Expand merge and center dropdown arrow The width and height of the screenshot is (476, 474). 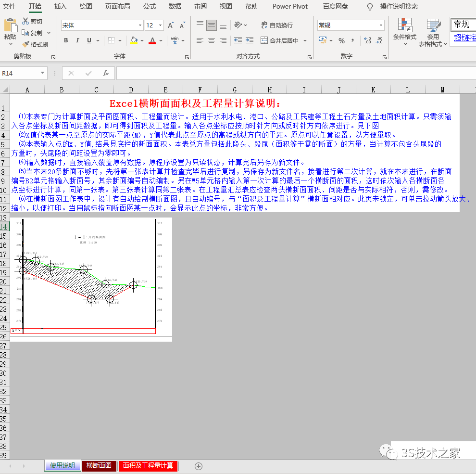(x=305, y=40)
